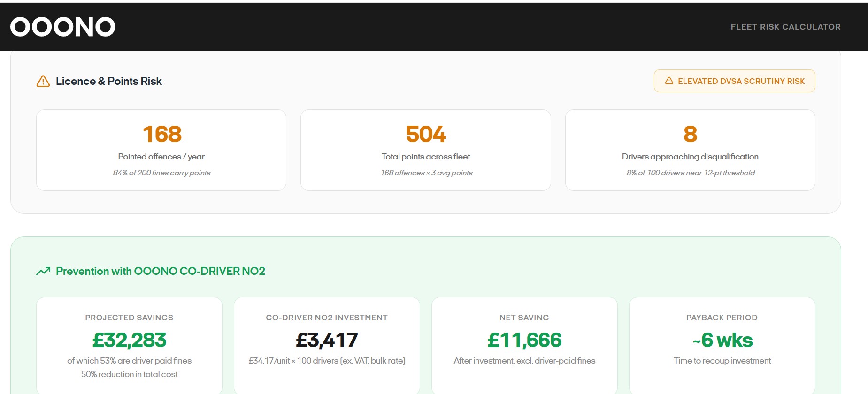This screenshot has height=394, width=868.
Task: Click the 50% reduction in total cost text
Action: click(x=129, y=374)
